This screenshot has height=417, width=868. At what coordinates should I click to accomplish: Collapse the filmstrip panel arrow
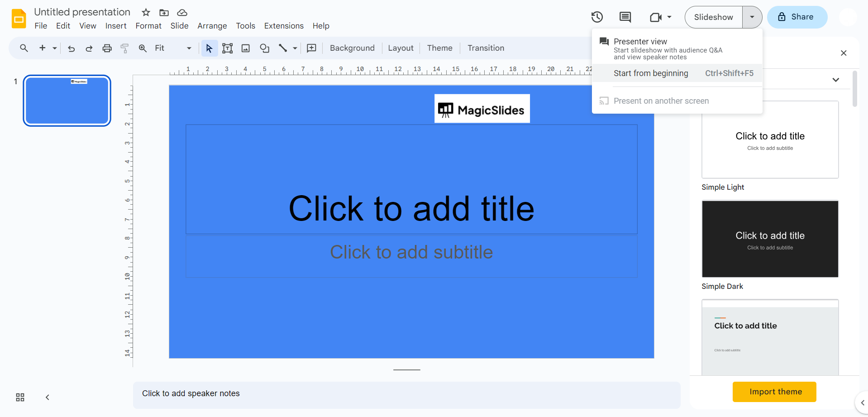point(48,397)
